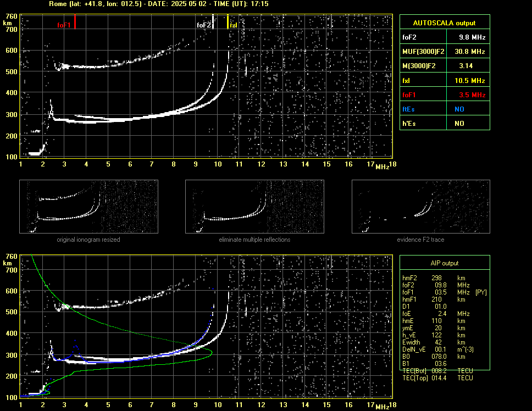The height and width of the screenshot is (411, 532).
Task: Select the hmF2 298 km row
Action: [434, 278]
